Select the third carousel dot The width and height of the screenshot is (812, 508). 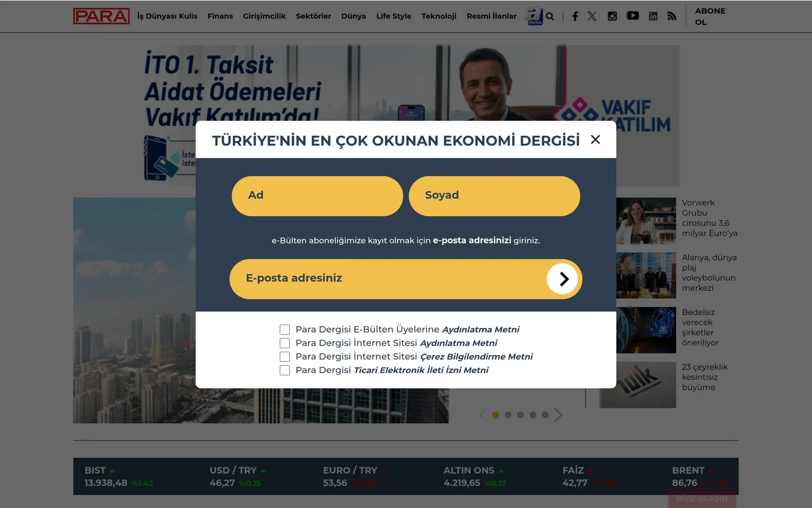pos(520,415)
